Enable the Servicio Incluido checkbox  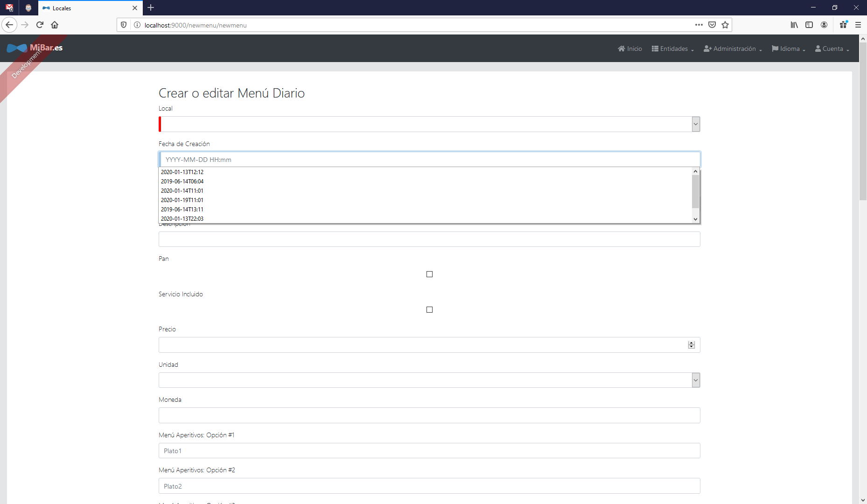click(429, 309)
